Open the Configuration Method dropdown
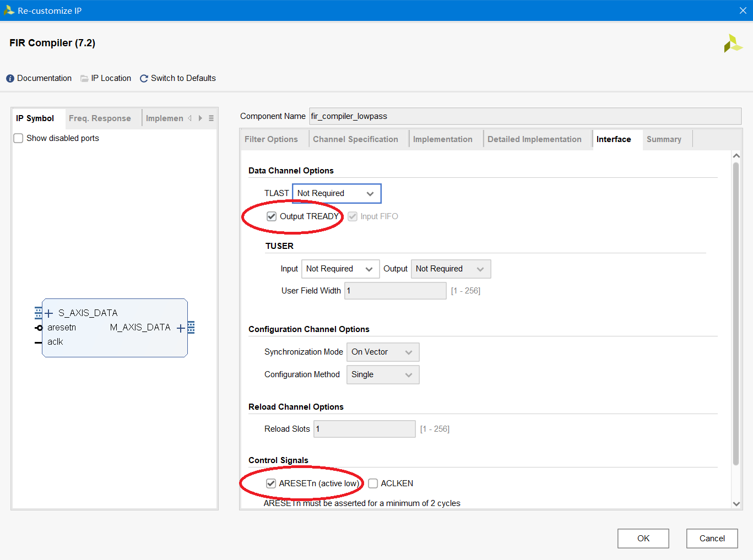The height and width of the screenshot is (560, 753). coord(383,374)
